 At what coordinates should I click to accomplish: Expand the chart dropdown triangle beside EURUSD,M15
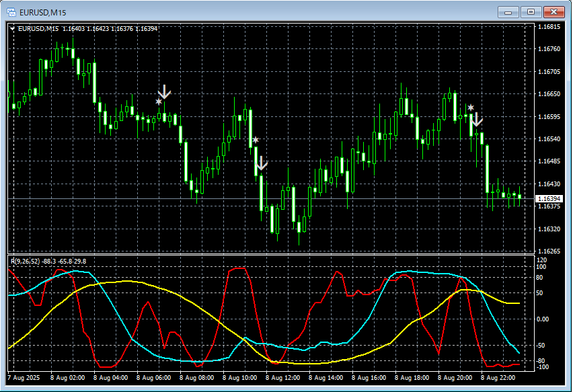(x=12, y=28)
